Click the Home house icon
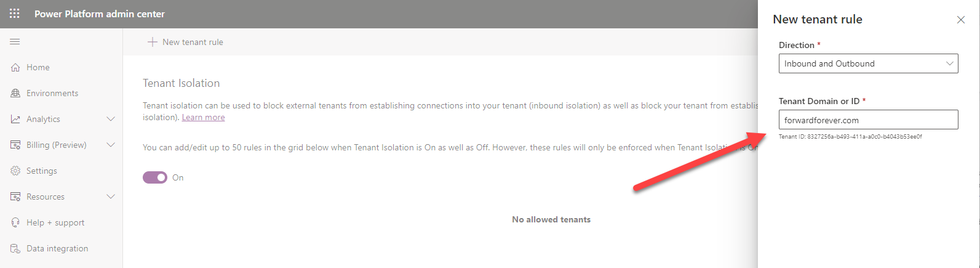 [x=15, y=68]
